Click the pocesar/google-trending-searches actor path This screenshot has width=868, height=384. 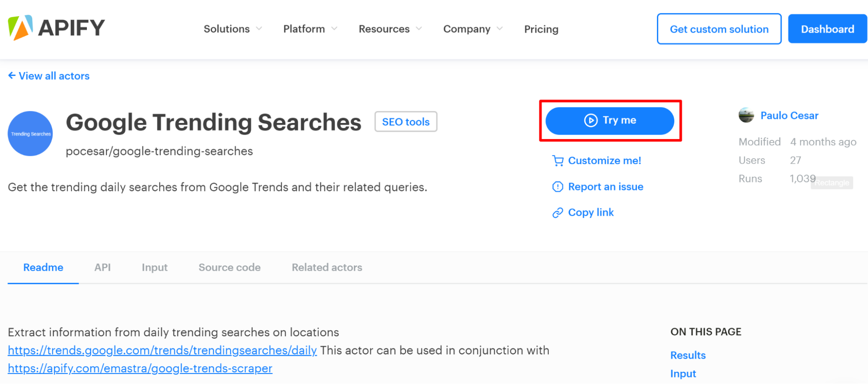pyautogui.click(x=159, y=151)
